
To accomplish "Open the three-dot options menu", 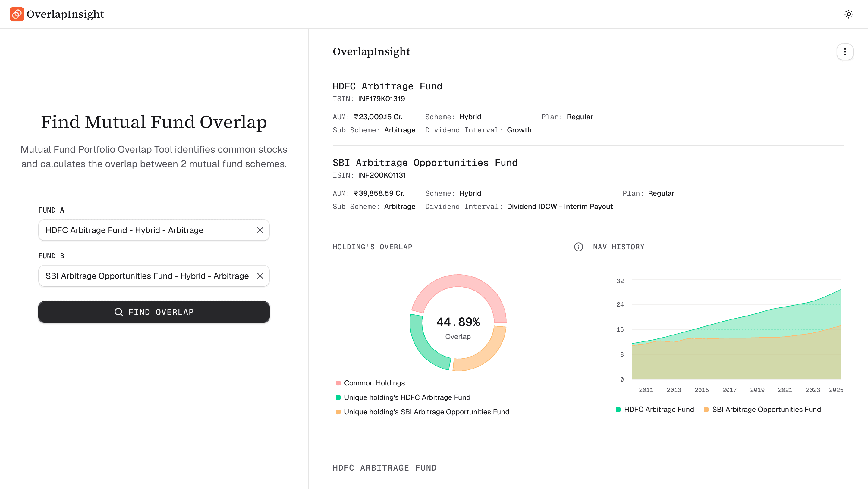I will click(x=844, y=52).
